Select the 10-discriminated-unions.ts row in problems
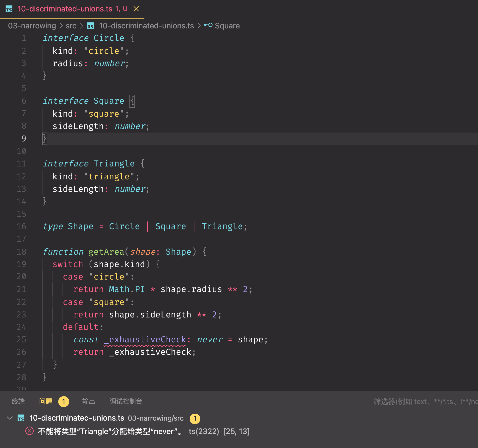 click(239, 418)
